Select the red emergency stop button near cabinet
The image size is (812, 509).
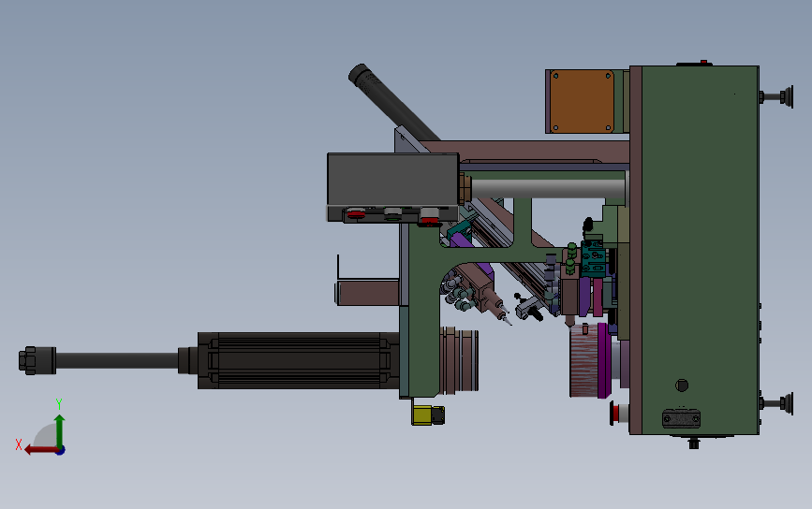(x=615, y=414)
